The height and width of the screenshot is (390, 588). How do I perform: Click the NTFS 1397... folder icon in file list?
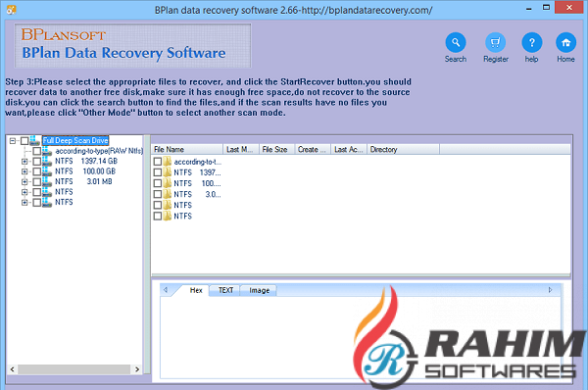click(168, 172)
